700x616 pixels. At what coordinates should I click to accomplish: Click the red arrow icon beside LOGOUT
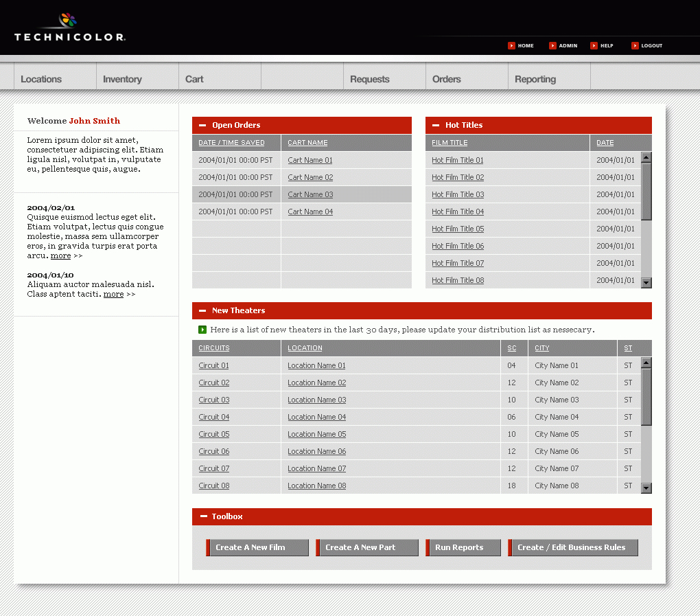pos(635,45)
